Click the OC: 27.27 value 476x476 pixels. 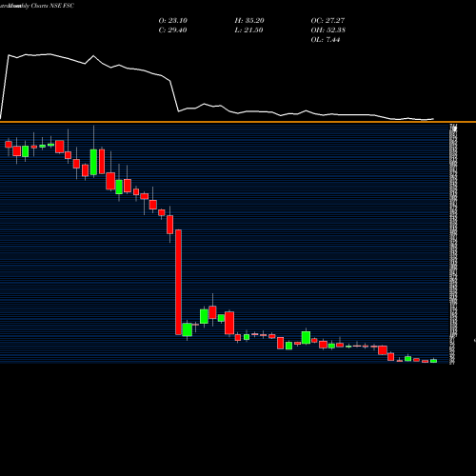pos(327,21)
